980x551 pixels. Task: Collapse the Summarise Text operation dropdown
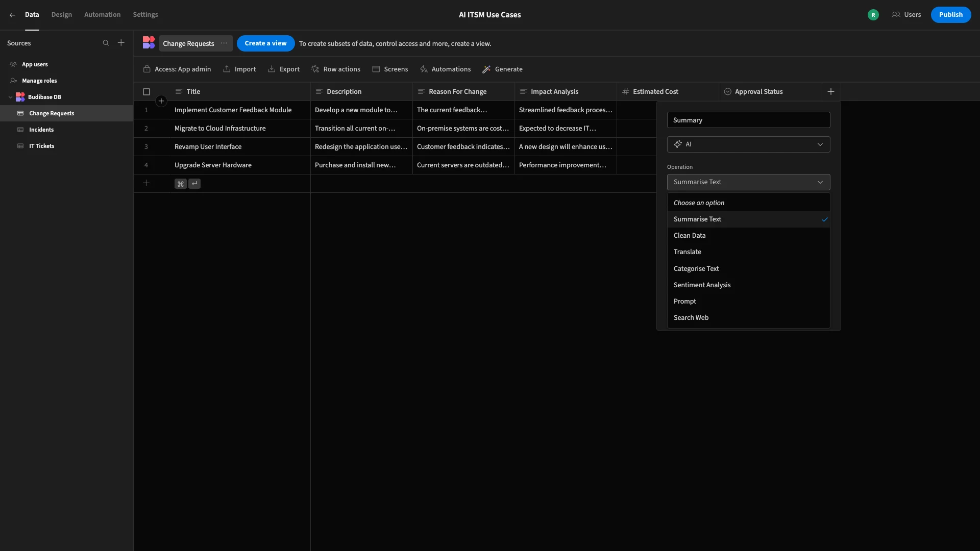point(748,182)
